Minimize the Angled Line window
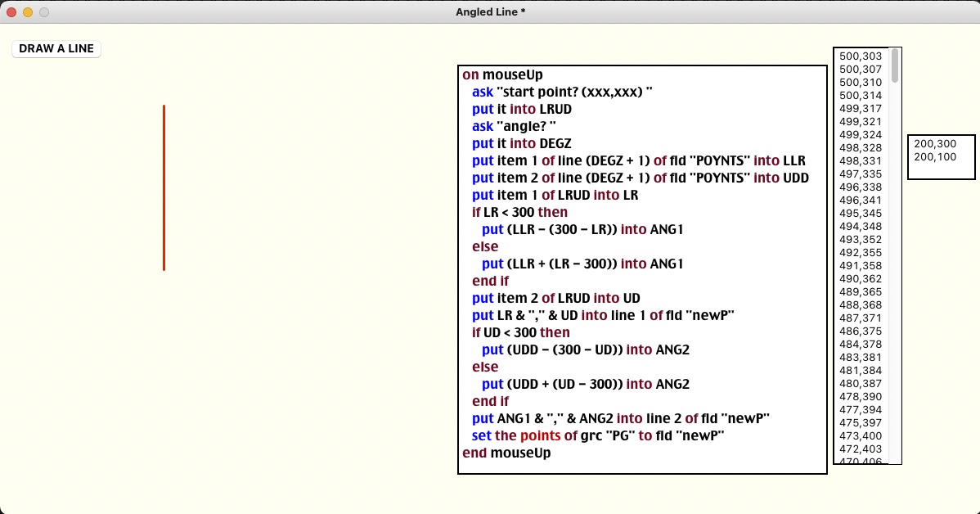This screenshot has height=514, width=980. 28,12
